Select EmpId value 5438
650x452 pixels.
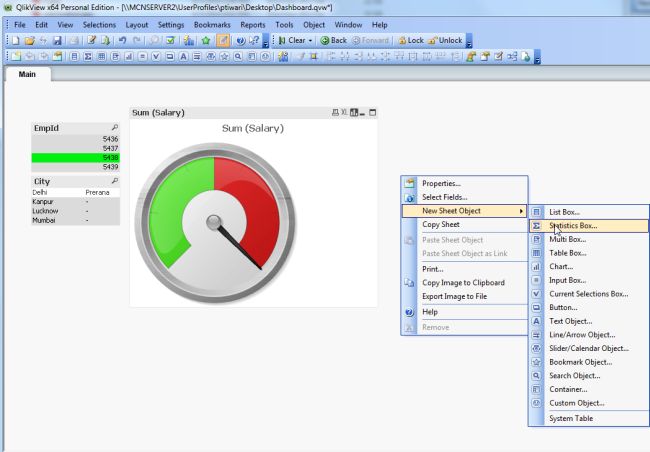(75, 158)
